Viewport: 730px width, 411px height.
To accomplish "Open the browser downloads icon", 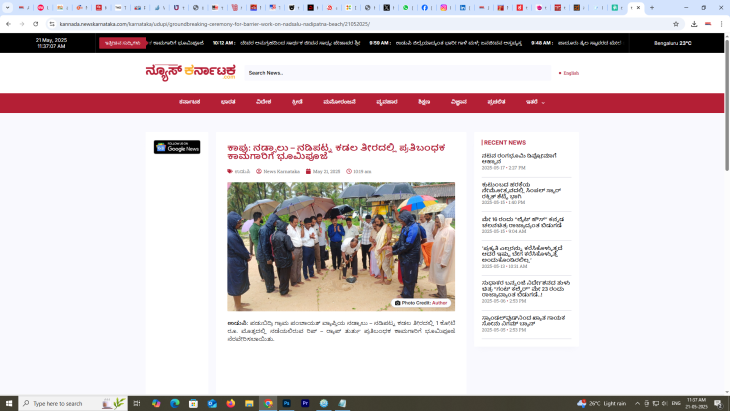I will 694,23.
